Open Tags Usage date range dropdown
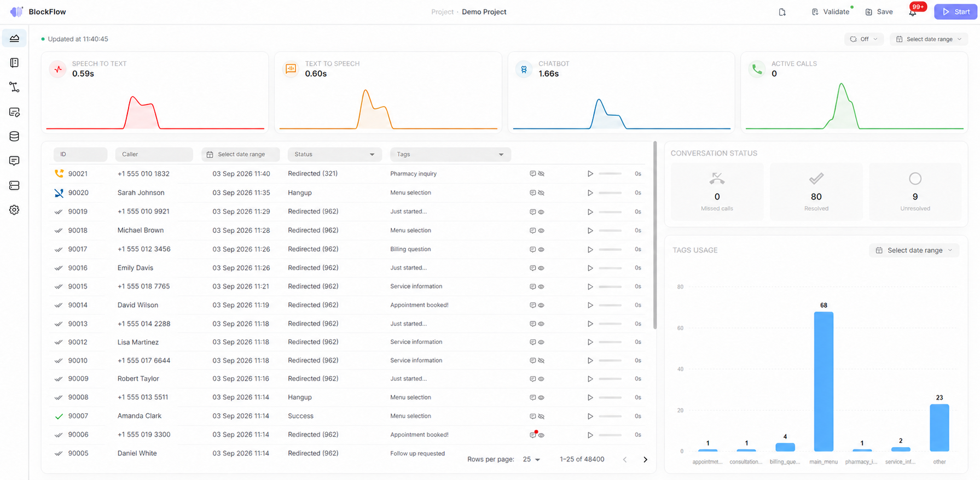 tap(914, 250)
